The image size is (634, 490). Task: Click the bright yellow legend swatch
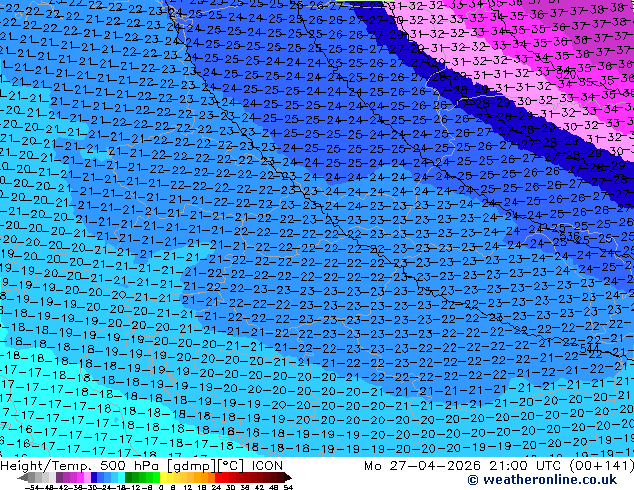point(163,477)
